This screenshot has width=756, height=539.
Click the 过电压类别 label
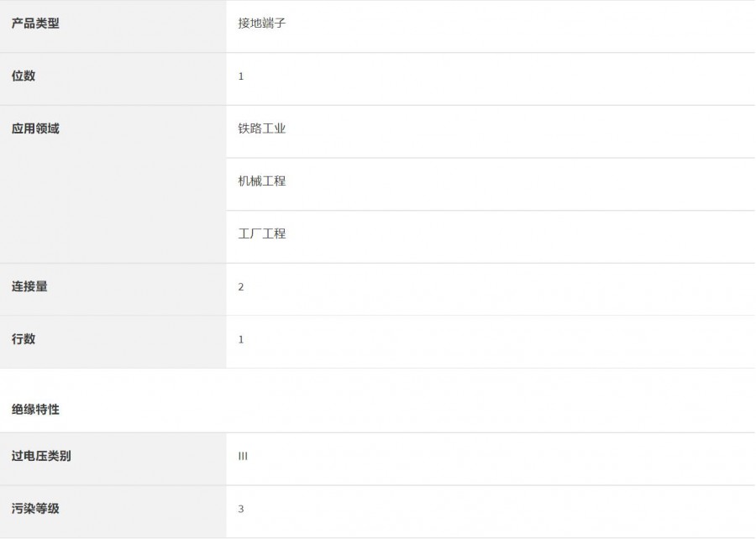(41, 456)
